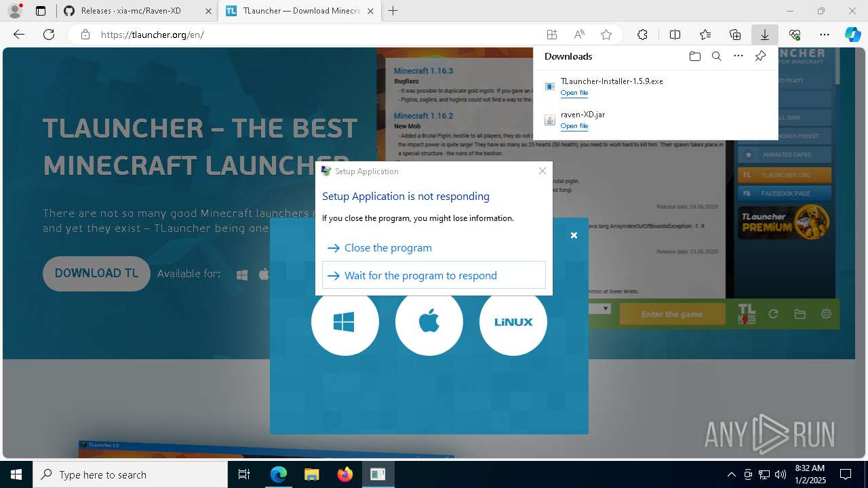Open Task View on taskbar
The image size is (868, 488).
(244, 474)
